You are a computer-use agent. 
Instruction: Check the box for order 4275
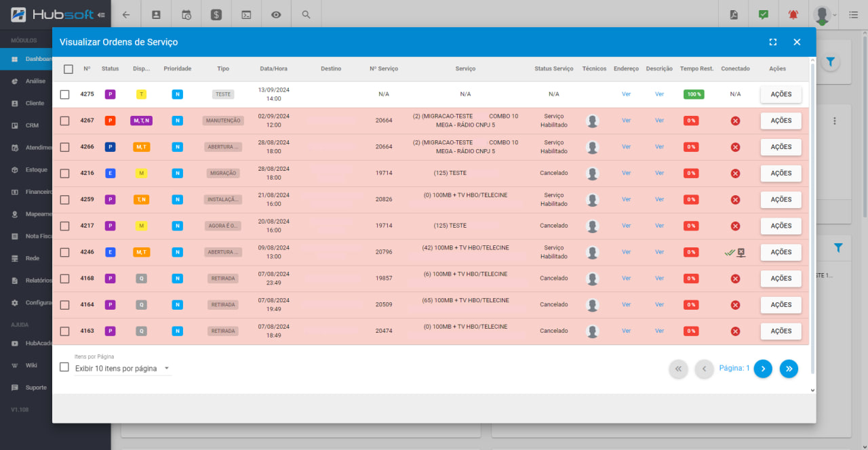point(64,95)
